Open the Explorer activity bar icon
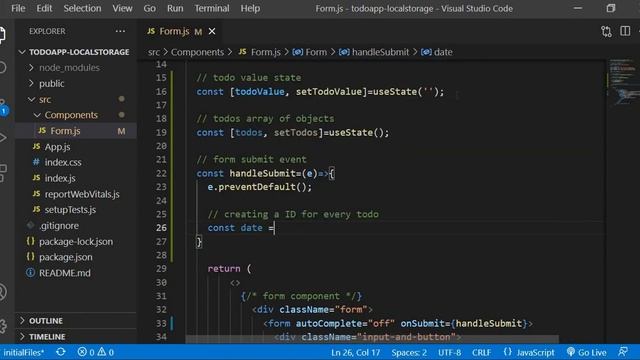The height and width of the screenshot is (360, 640). [x=2, y=34]
